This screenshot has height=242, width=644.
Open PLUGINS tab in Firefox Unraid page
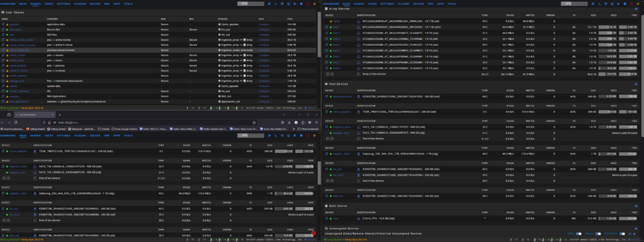click(80, 136)
